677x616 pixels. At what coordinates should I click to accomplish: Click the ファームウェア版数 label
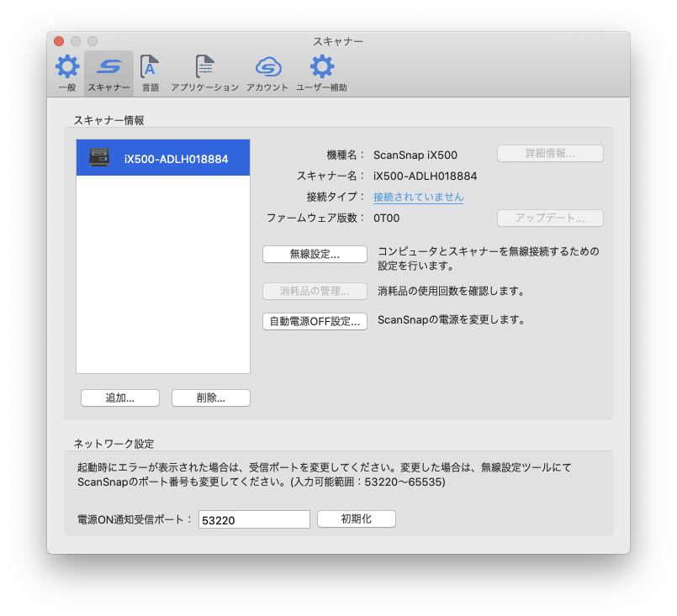coord(315,218)
